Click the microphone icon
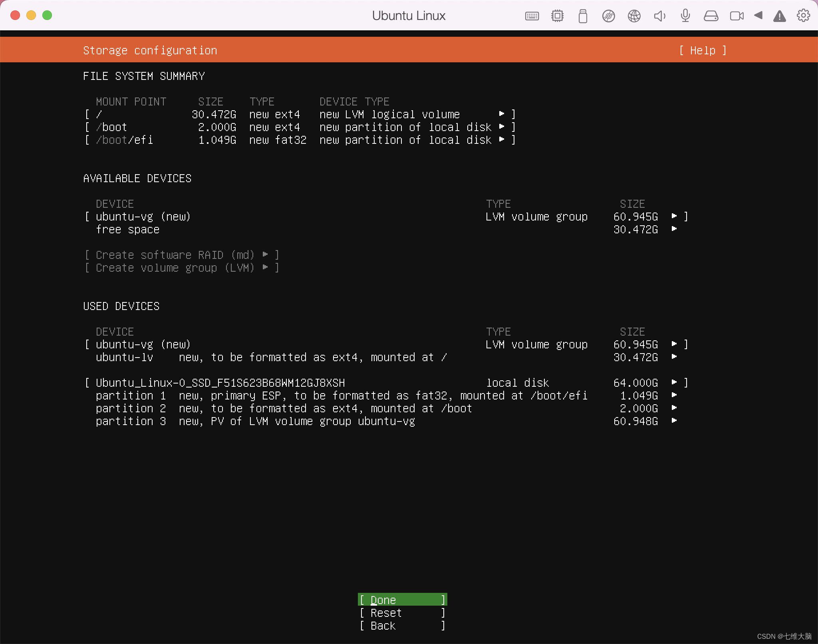This screenshot has height=644, width=818. point(685,16)
